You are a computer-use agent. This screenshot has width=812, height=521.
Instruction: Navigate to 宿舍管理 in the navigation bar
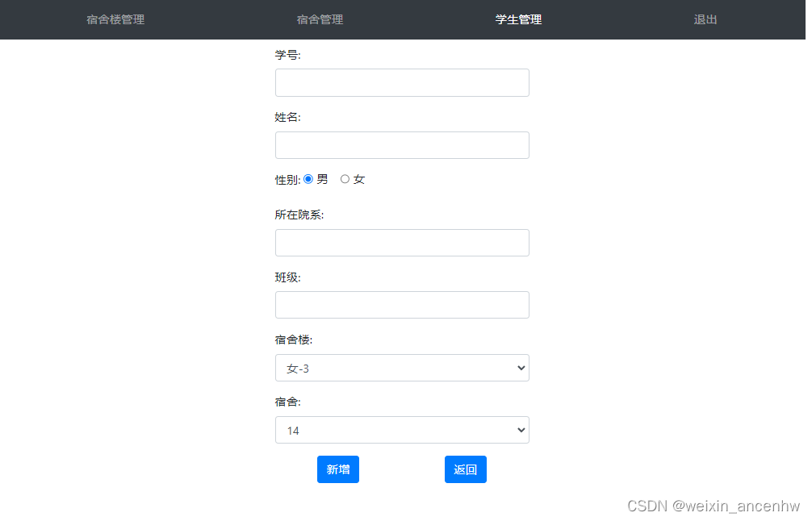pos(319,19)
